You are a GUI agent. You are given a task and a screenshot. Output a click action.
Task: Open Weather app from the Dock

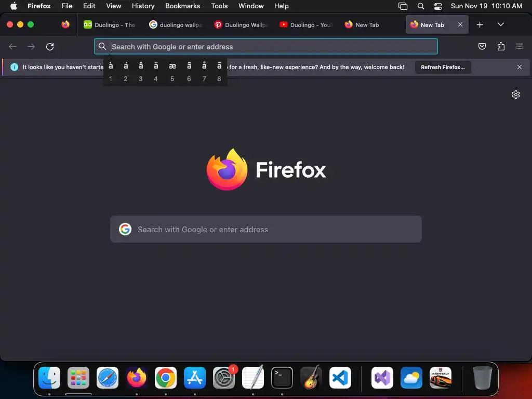pyautogui.click(x=411, y=378)
